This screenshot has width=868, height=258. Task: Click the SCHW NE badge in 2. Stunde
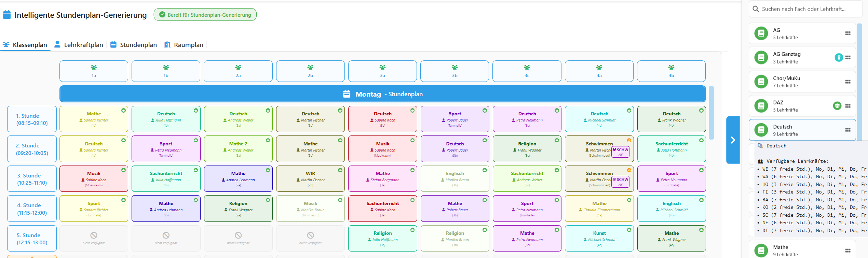point(620,152)
